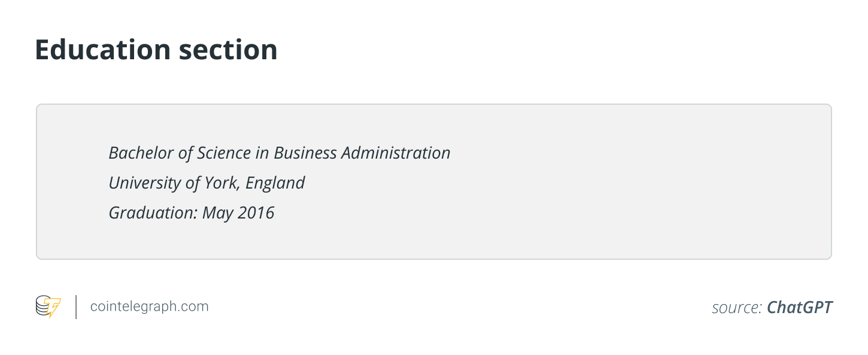Click the "May 2016" date text
Screen dimensions: 868x355
click(x=238, y=213)
